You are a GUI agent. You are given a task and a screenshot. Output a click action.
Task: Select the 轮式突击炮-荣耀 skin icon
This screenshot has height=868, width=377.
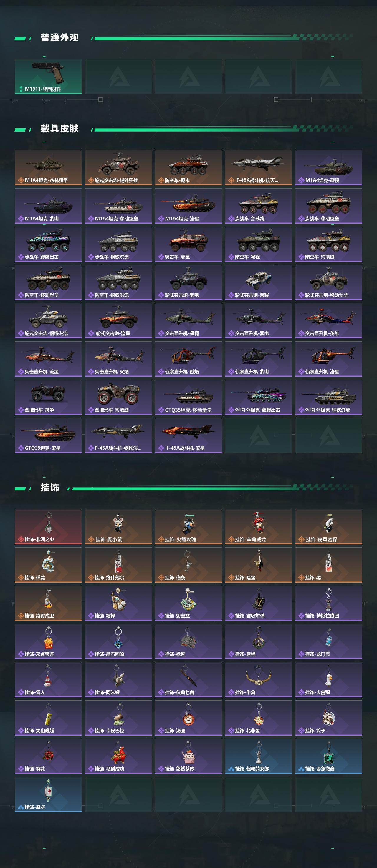tap(258, 282)
